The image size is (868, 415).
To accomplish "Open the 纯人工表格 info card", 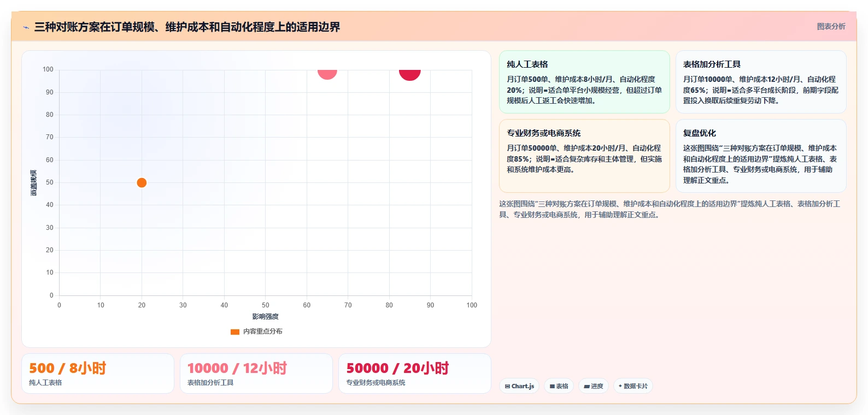I will pos(584,82).
